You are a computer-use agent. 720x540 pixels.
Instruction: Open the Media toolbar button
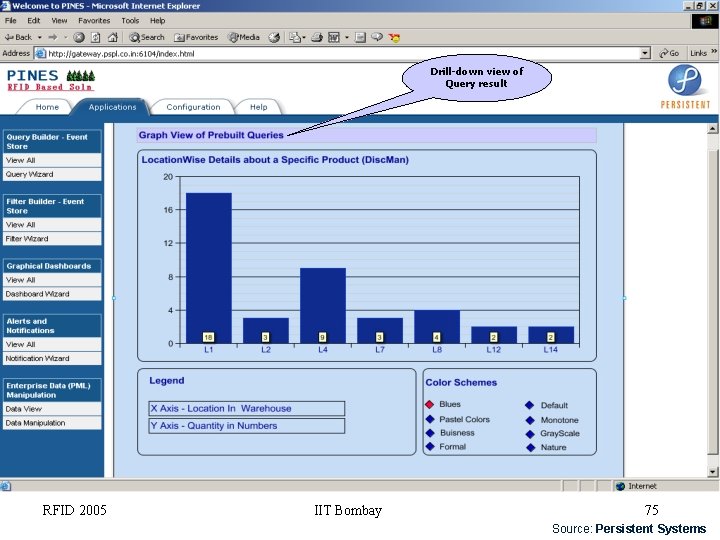(244, 37)
